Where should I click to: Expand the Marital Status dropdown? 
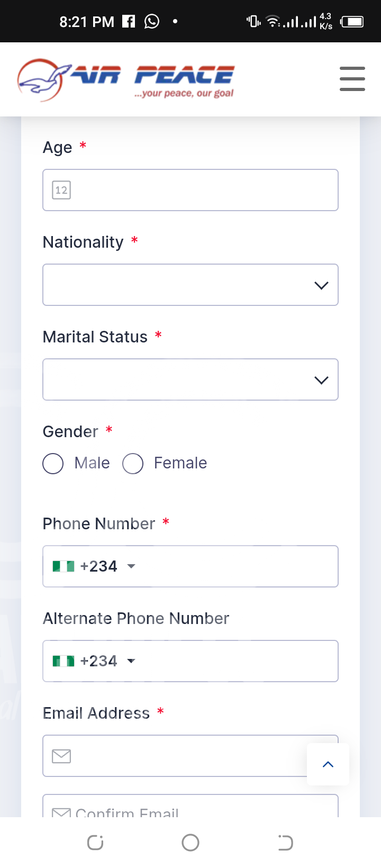190,379
